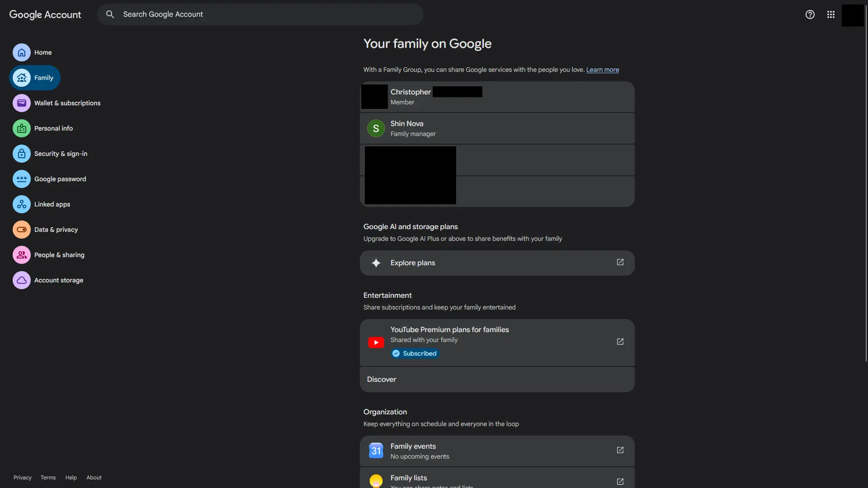
Task: Click 'Shin Nova' family manager name
Action: click(407, 123)
